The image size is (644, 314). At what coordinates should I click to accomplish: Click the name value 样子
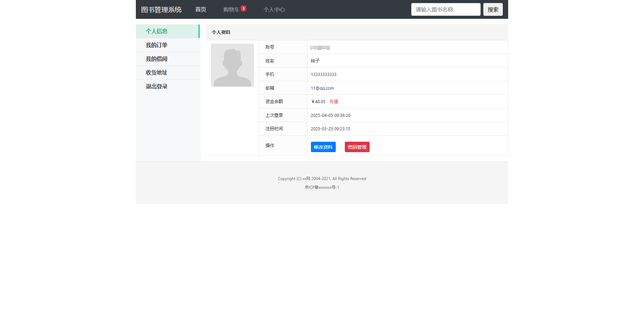(x=315, y=61)
